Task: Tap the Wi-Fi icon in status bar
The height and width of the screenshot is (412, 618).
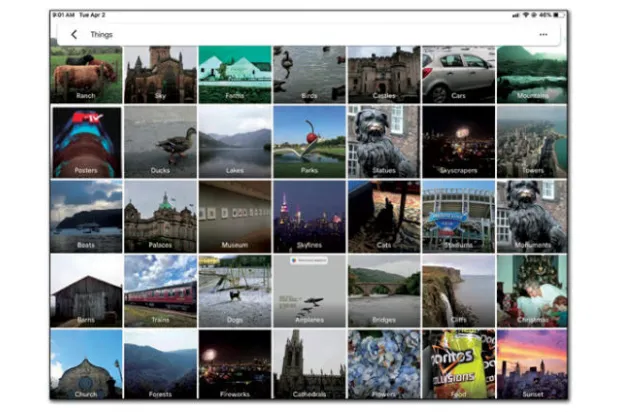Action: (x=524, y=15)
